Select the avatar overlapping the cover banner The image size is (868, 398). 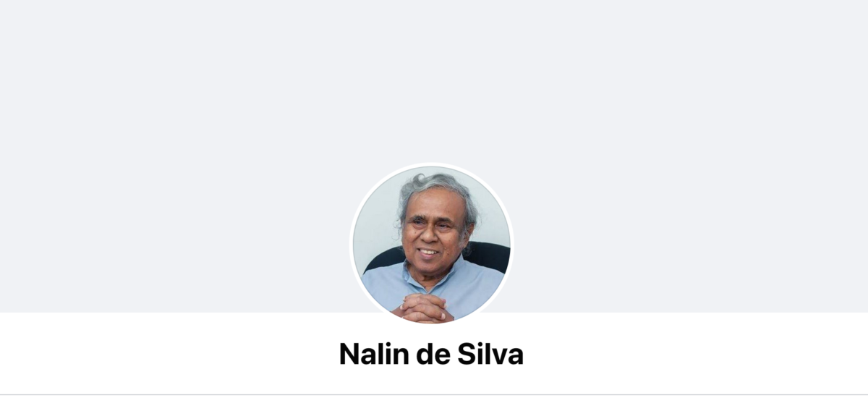(432, 244)
